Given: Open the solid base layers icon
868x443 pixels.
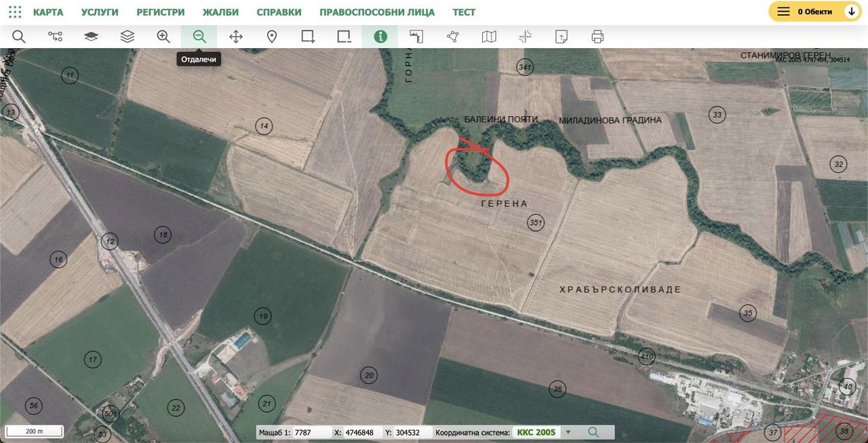Looking at the screenshot, I should (x=91, y=37).
